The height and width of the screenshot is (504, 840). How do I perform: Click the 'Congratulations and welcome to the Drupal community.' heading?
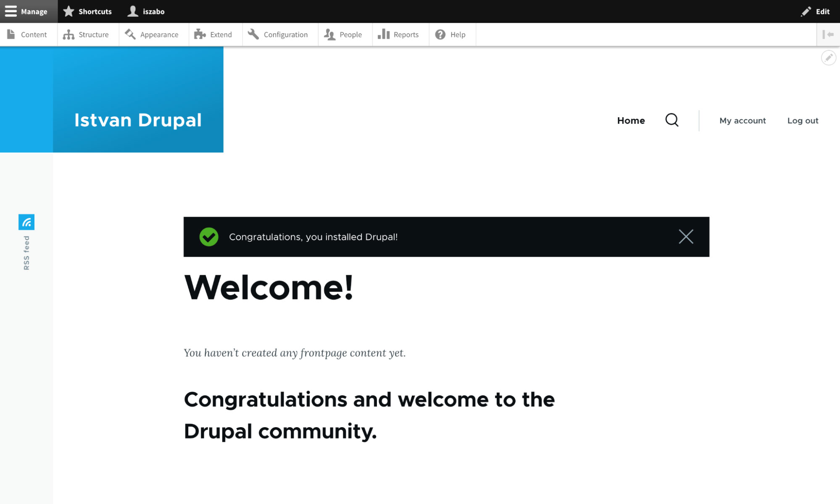[369, 415]
